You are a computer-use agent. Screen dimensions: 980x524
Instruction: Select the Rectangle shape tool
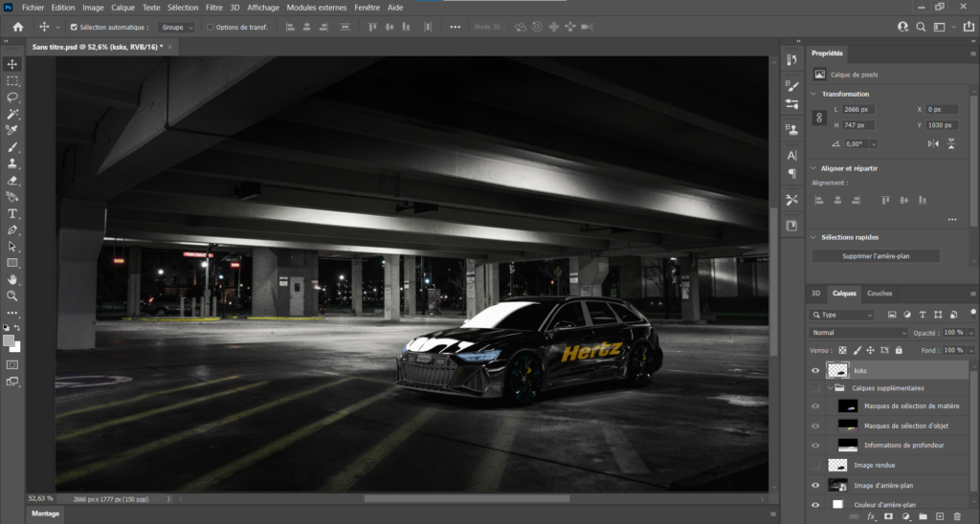12,263
